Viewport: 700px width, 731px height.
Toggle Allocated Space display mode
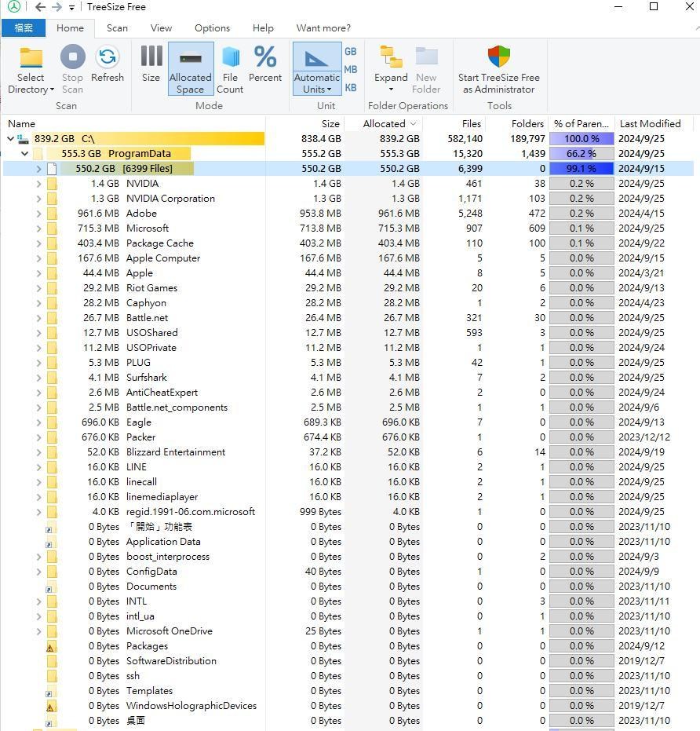(190, 58)
